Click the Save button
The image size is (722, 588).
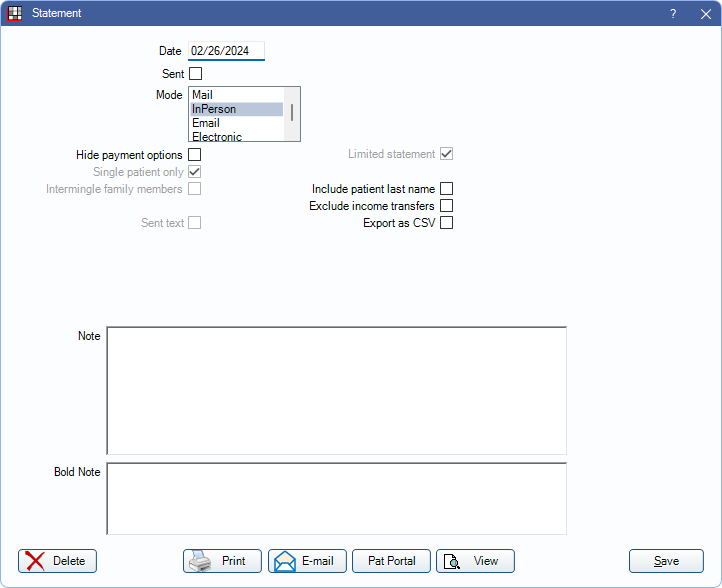click(666, 561)
